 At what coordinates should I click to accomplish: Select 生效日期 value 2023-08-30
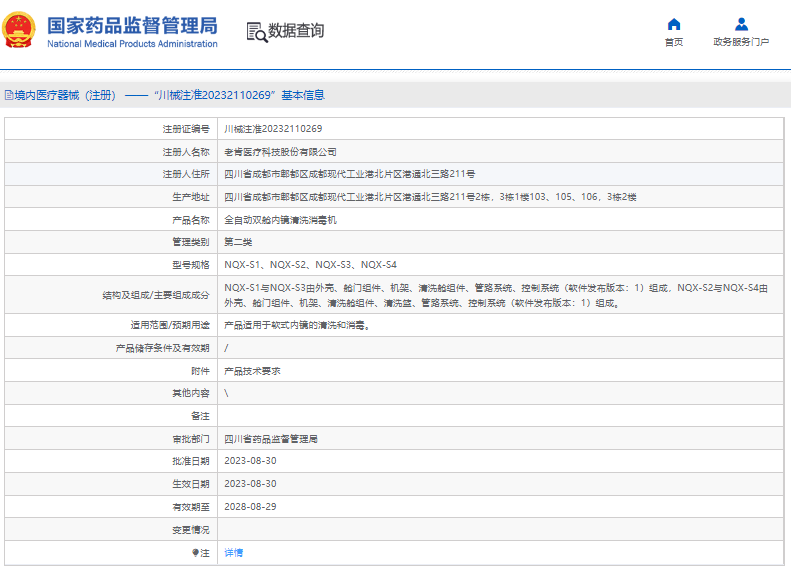[250, 484]
